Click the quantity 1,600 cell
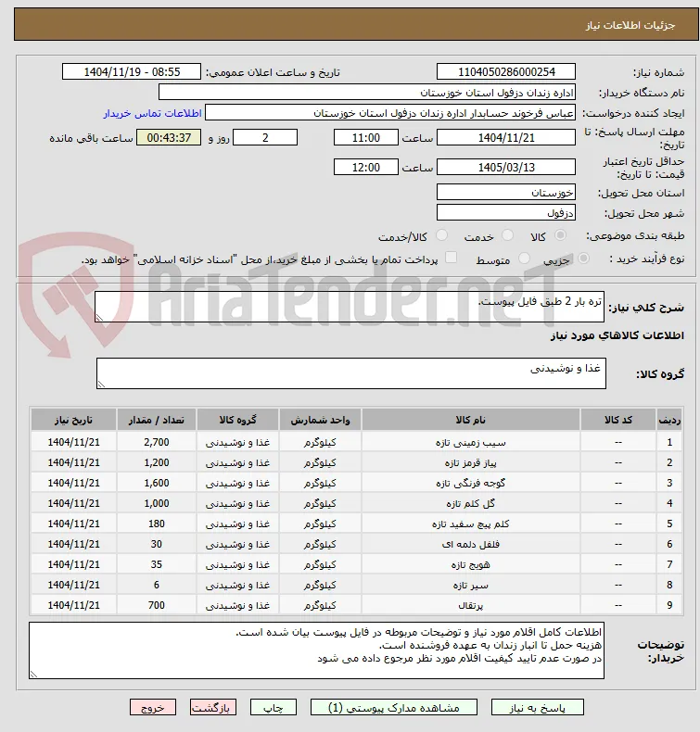700x732 pixels. [157, 483]
